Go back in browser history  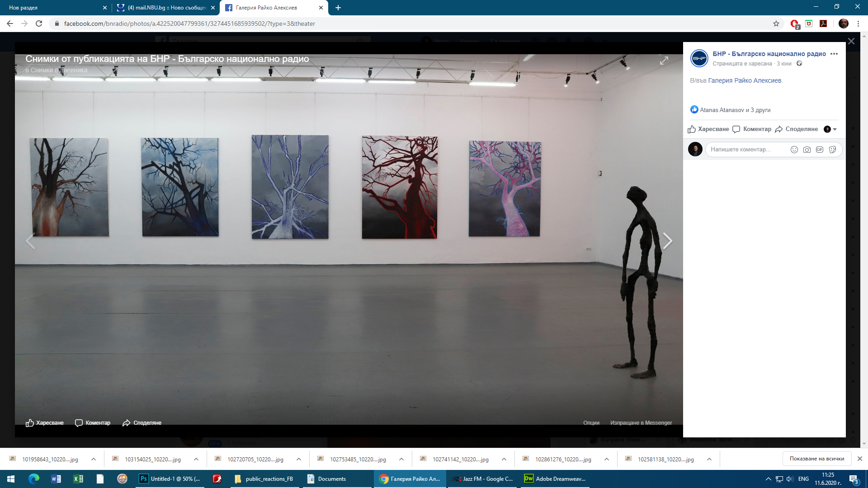tap(9, 23)
